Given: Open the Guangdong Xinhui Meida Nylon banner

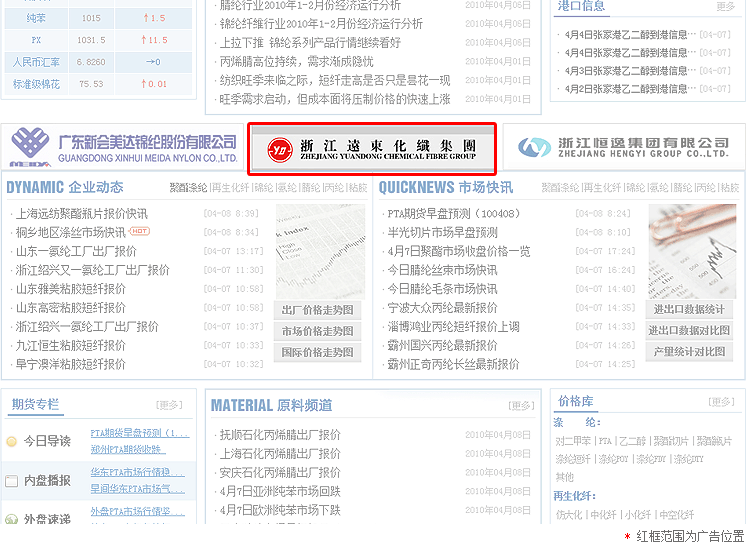Looking at the screenshot, I should tap(122, 146).
